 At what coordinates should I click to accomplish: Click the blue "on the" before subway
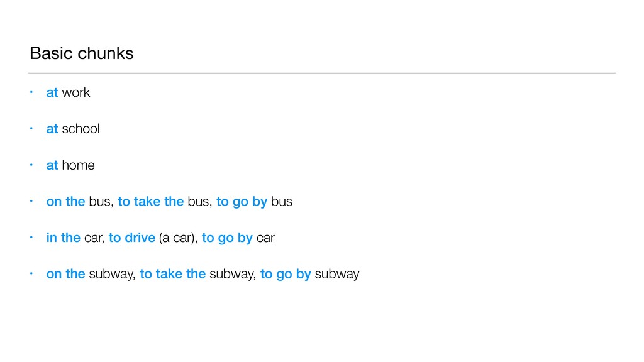pyautogui.click(x=65, y=275)
